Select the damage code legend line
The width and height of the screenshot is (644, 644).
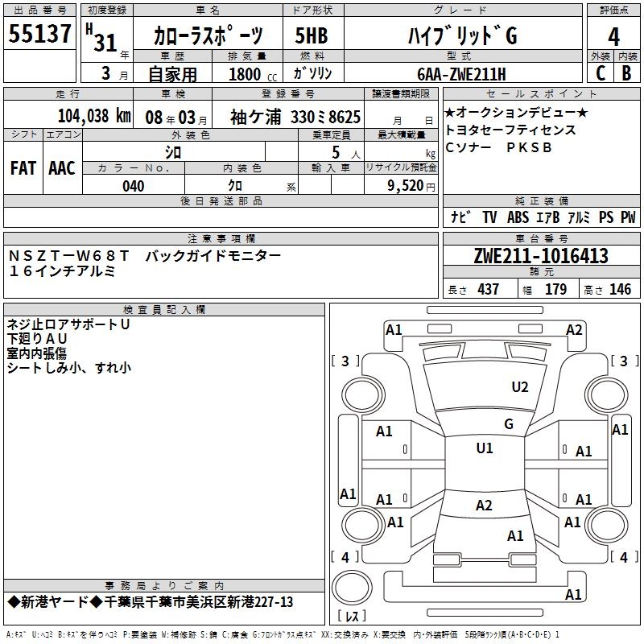283,635
